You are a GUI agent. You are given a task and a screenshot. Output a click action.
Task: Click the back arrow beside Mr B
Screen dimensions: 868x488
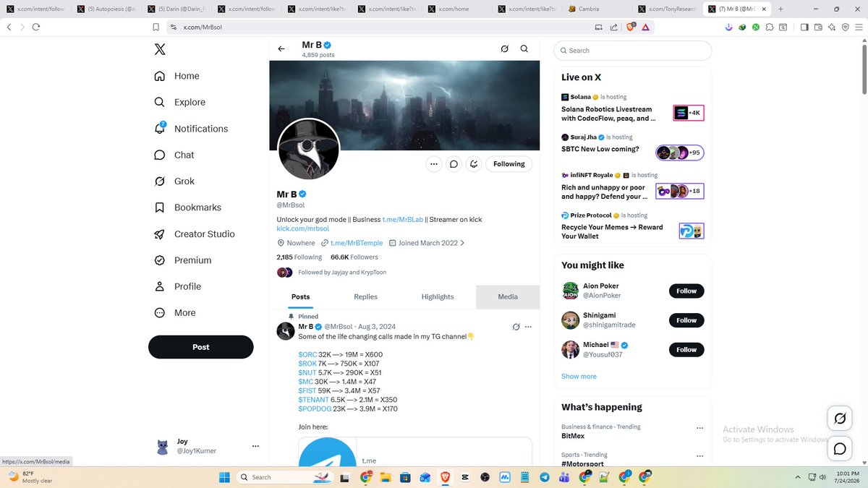coord(281,49)
